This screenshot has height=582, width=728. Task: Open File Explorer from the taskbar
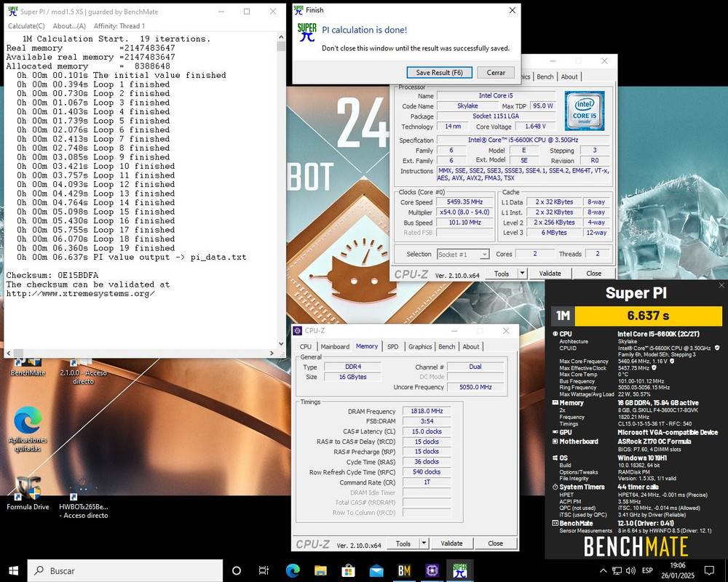(x=320, y=570)
